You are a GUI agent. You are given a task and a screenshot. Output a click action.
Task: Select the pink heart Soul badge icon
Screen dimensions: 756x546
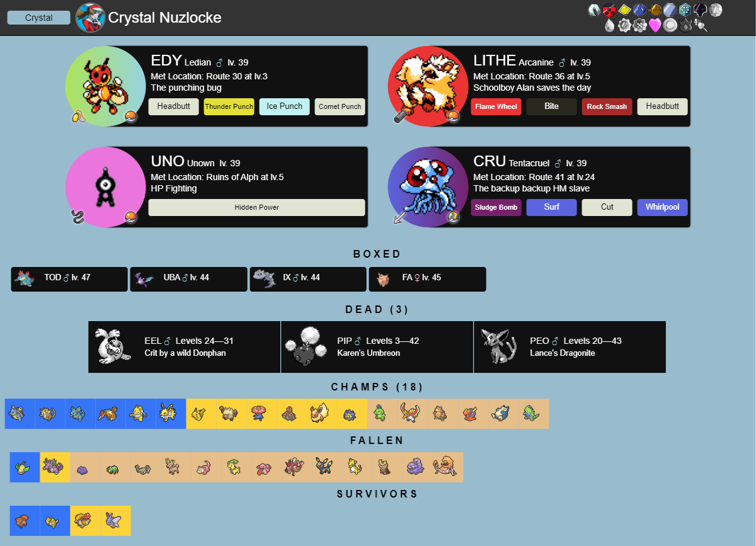pos(655,25)
